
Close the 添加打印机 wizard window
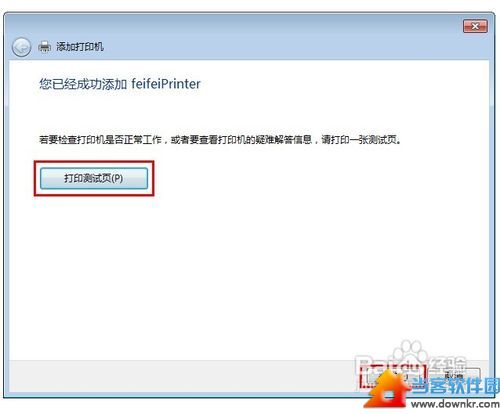point(475,26)
